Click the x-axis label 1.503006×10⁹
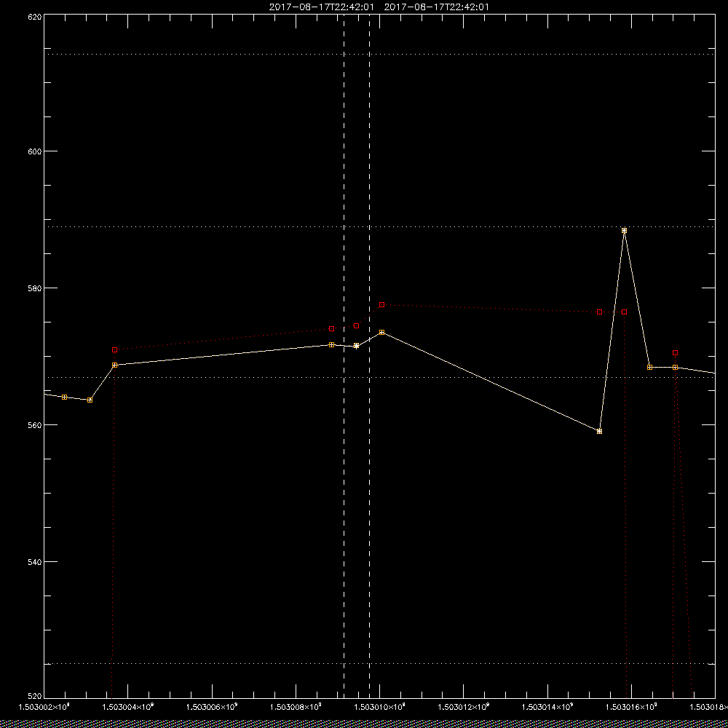Viewport: 728px width, 728px height. click(212, 707)
